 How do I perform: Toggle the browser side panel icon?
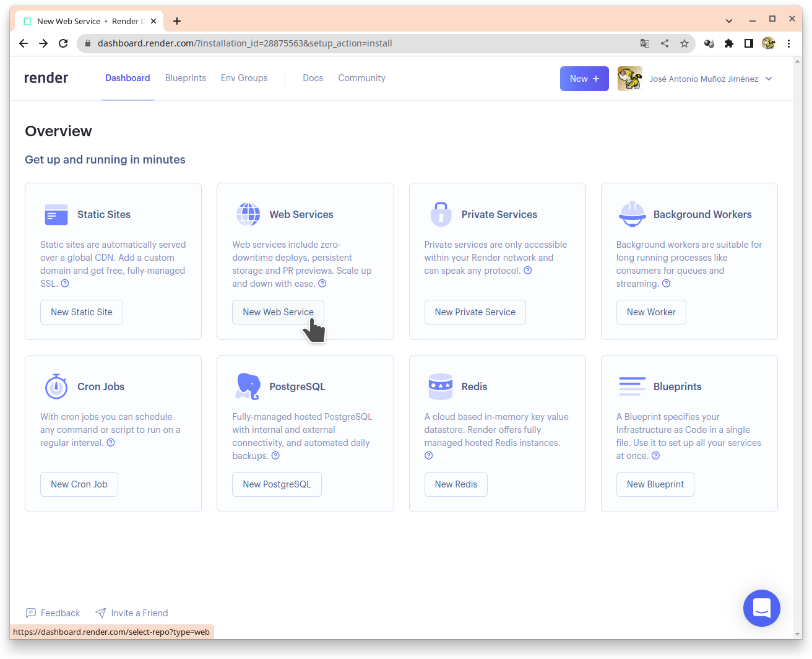pos(749,43)
